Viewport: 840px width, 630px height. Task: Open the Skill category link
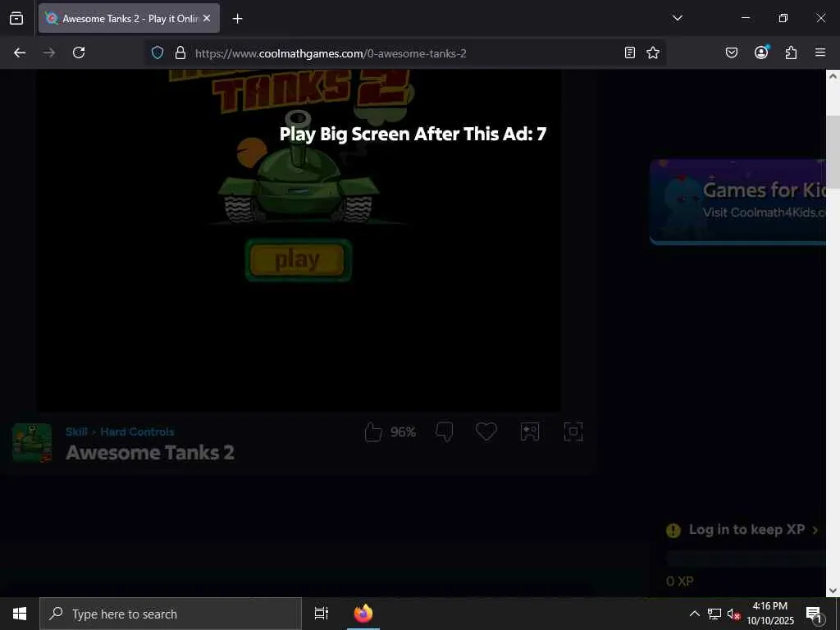pyautogui.click(x=76, y=431)
